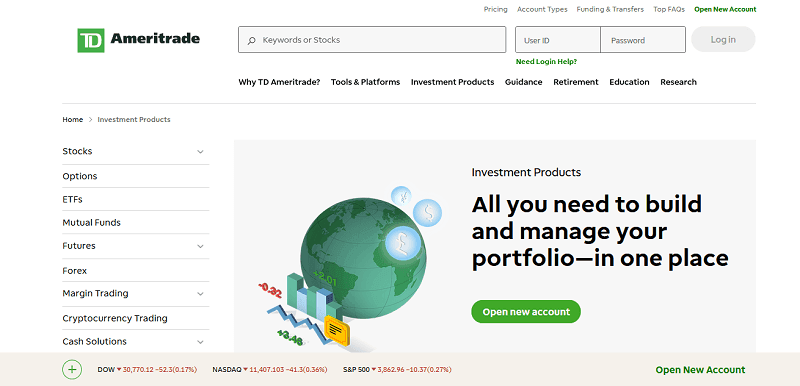Click Home breadcrumb link
The image size is (800, 386).
(x=72, y=119)
